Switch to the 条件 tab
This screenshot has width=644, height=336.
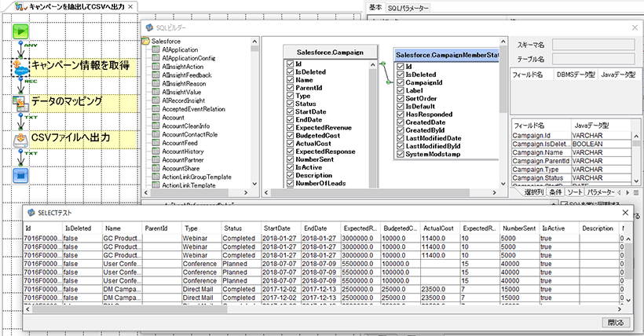click(556, 192)
